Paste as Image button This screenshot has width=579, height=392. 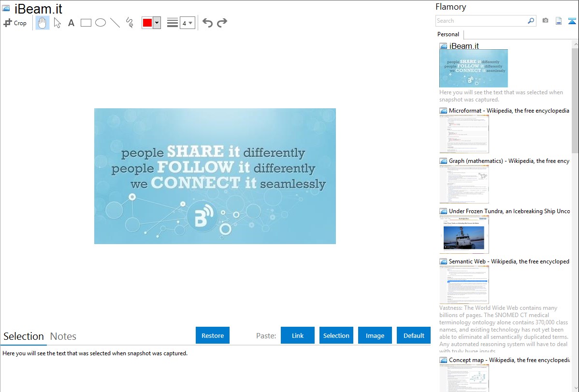(375, 335)
